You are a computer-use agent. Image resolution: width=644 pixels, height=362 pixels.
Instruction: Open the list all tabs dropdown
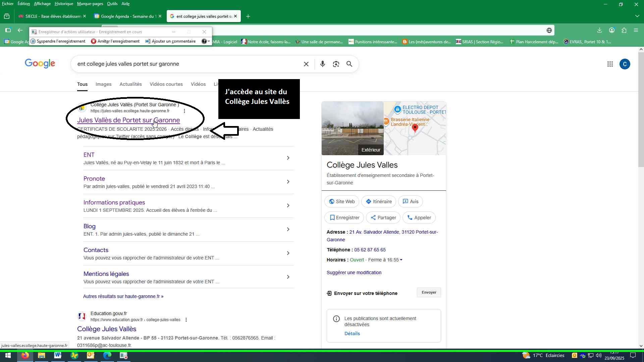[x=637, y=16]
